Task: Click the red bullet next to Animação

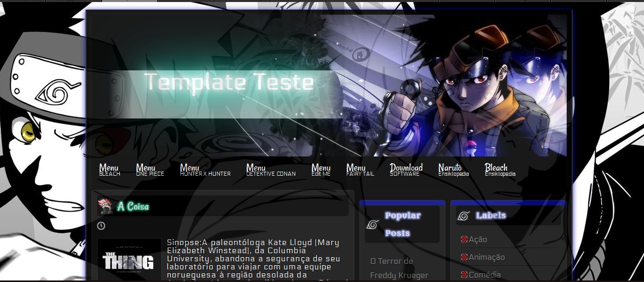Action: (x=464, y=257)
